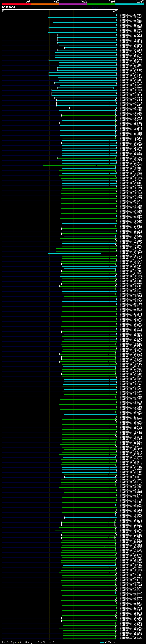Pick the UniRef100_C1C0C8 label
The height and width of the screenshot is (644, 146).
[131, 231]
